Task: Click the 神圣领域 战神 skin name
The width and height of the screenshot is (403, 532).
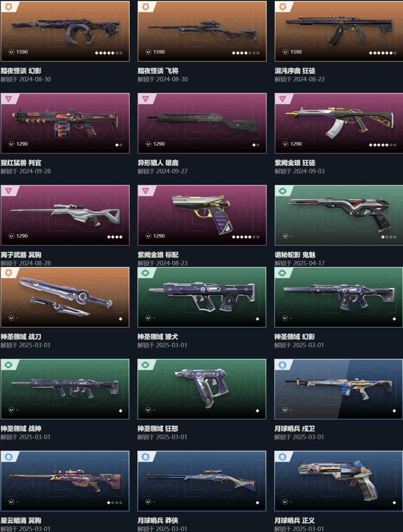Action: [21, 429]
